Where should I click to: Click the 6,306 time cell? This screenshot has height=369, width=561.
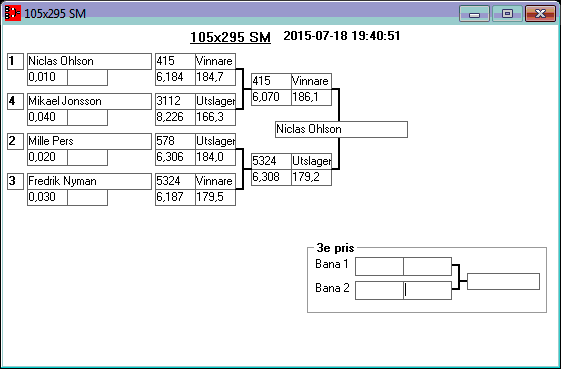tap(175, 157)
